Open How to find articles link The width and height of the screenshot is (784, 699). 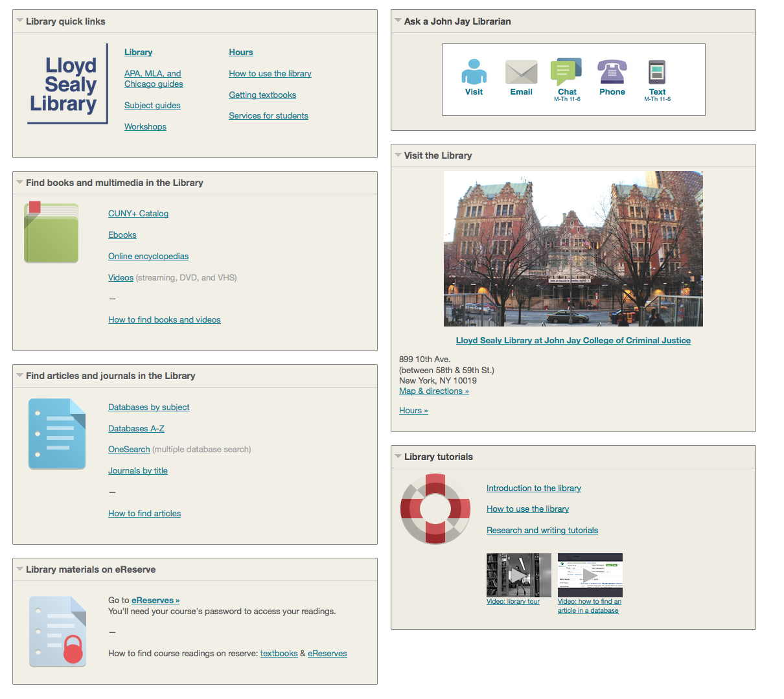click(x=144, y=513)
